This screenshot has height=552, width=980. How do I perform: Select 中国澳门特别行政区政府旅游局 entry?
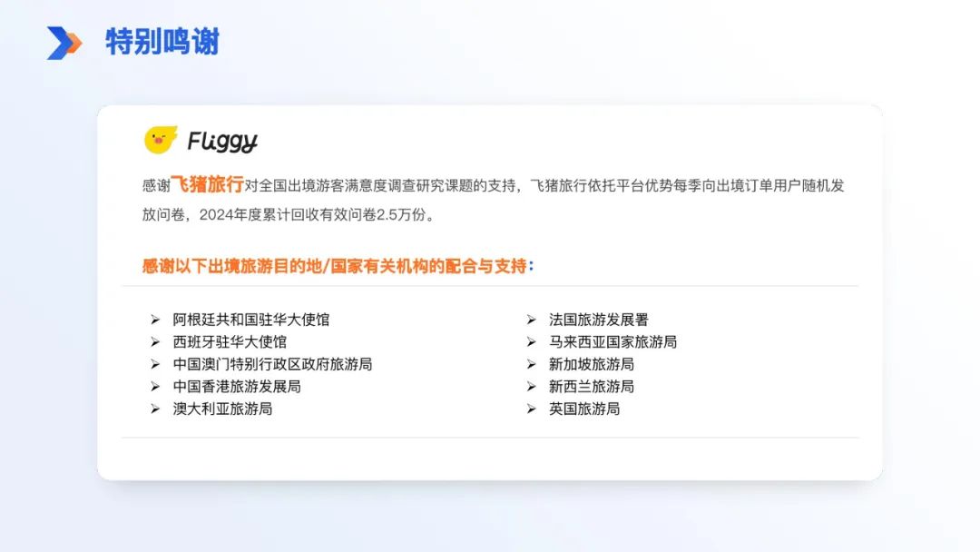coord(272,364)
